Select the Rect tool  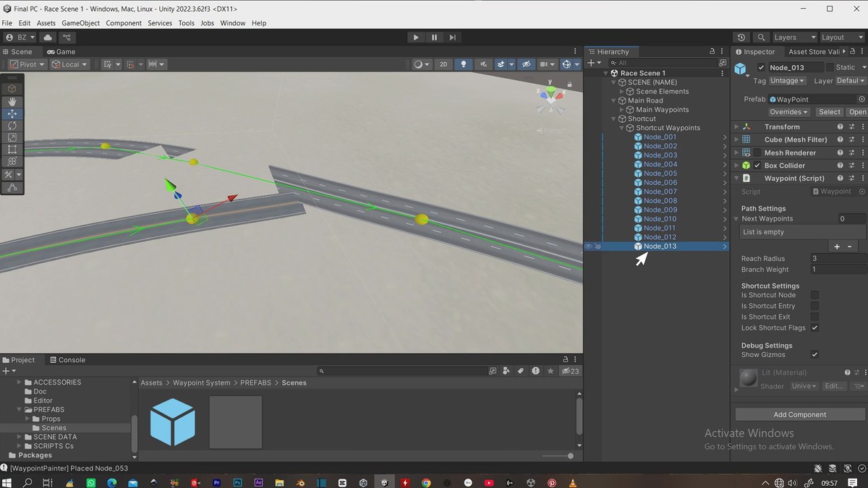point(12,150)
